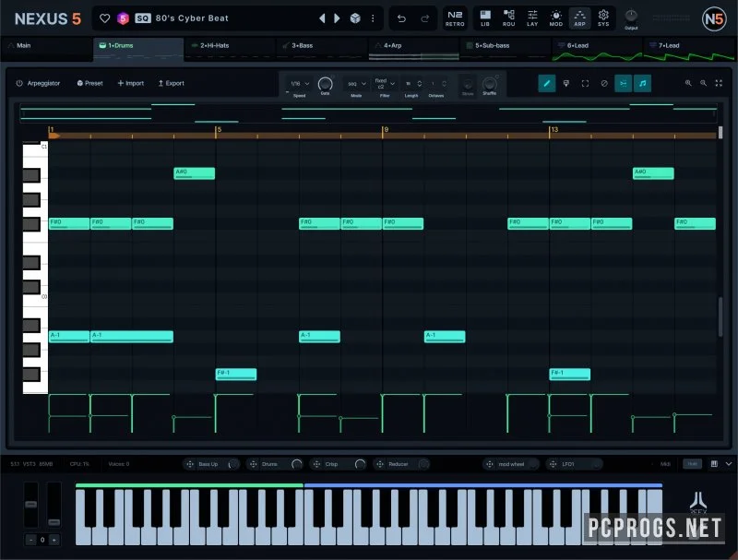Select the erase/mute circle tool

[x=604, y=84]
